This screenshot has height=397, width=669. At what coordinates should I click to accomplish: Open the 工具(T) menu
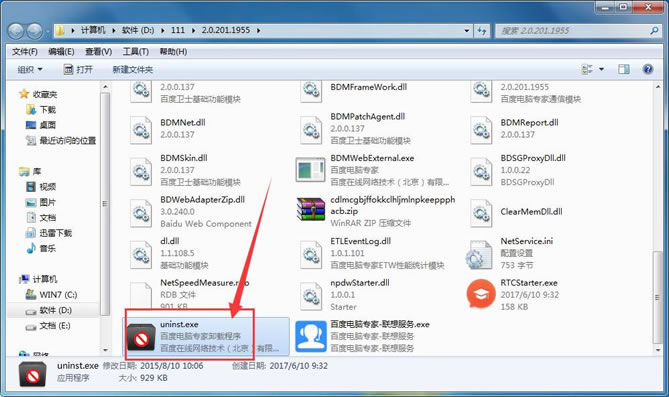(x=136, y=52)
